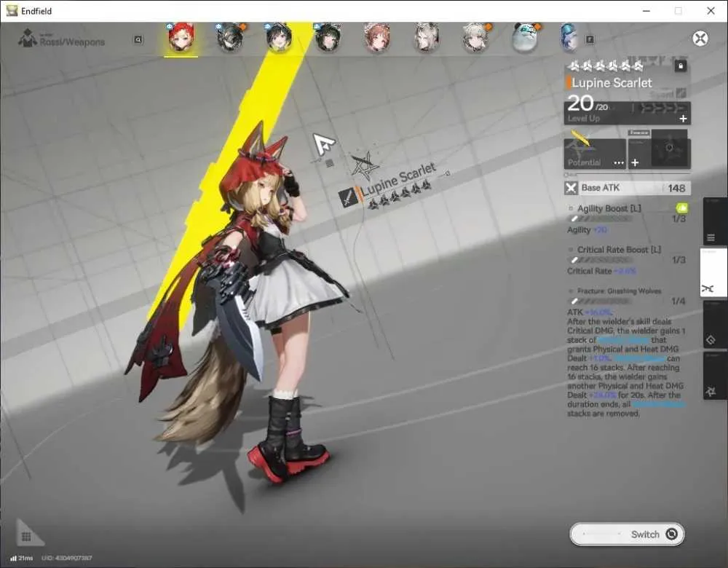Open the Rossi/Weapons home icon
Image resolution: width=728 pixels, height=568 pixels.
[x=28, y=38]
